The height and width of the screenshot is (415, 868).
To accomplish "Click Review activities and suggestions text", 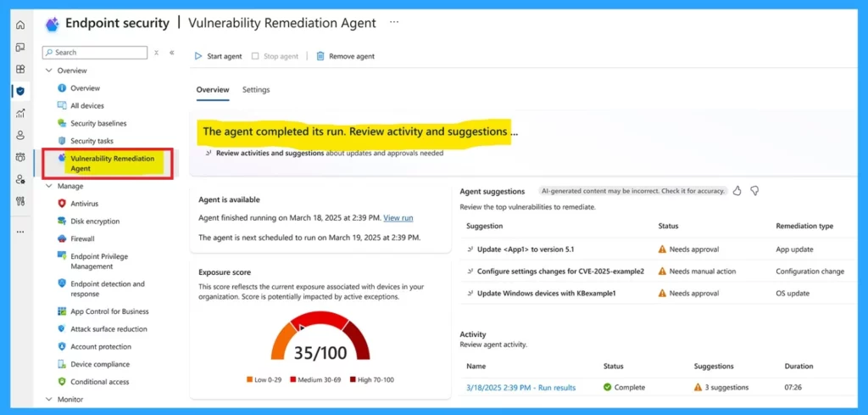I will click(x=270, y=153).
